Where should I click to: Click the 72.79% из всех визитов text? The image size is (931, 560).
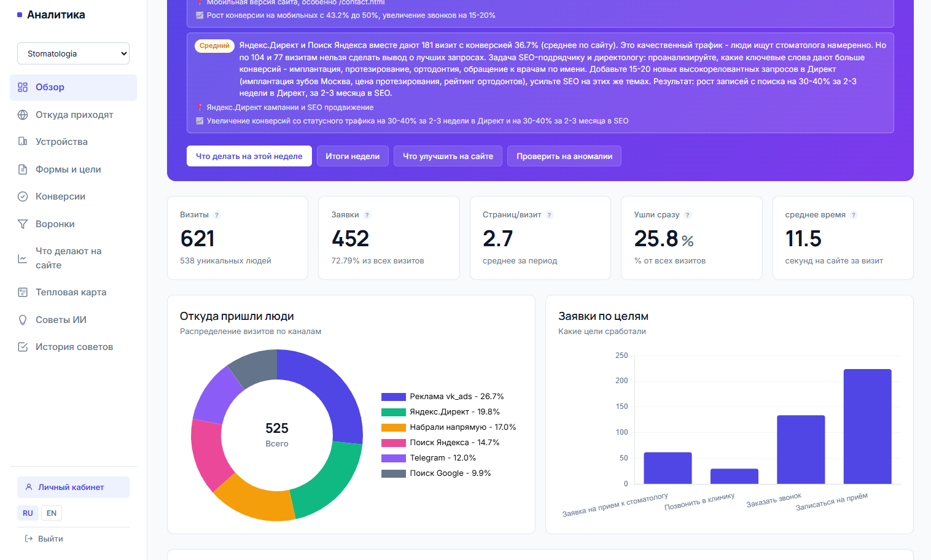tap(378, 261)
